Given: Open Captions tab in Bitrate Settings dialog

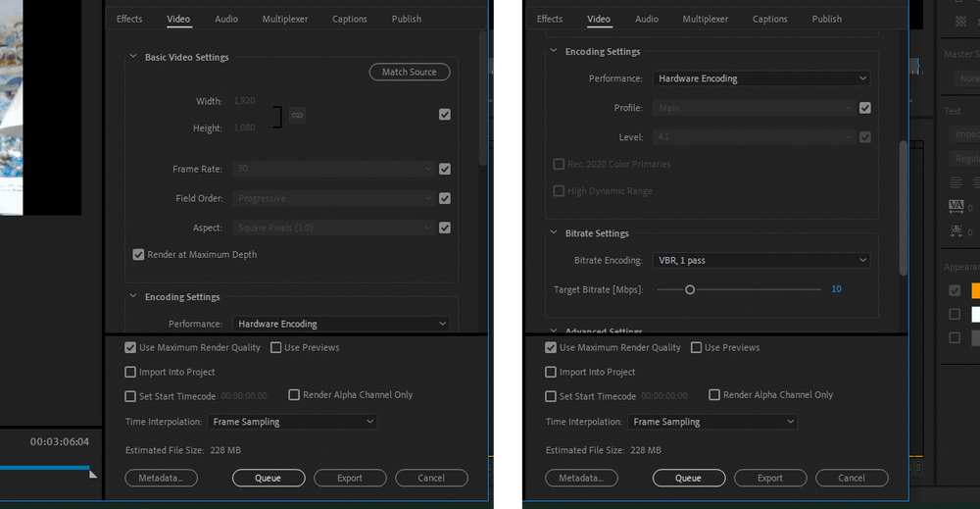Looking at the screenshot, I should [x=770, y=19].
